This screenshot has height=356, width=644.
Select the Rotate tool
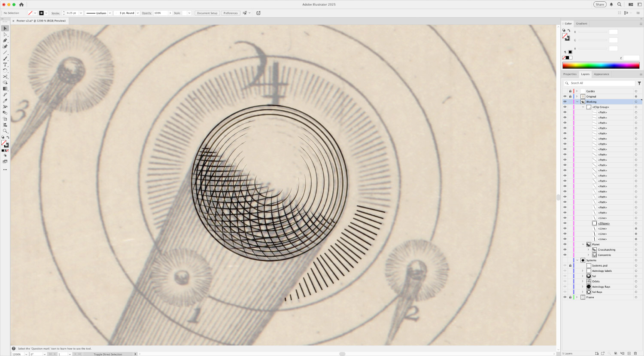pos(5,70)
